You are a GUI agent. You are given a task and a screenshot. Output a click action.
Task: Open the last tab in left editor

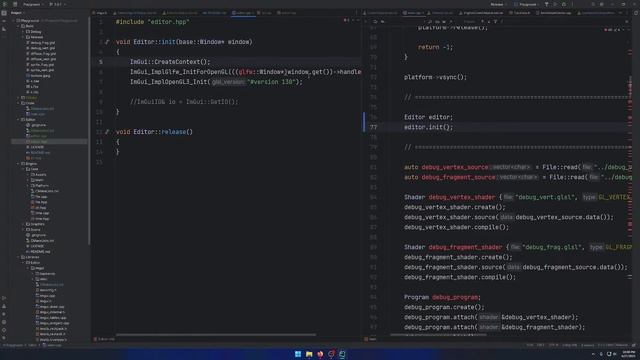[287, 13]
